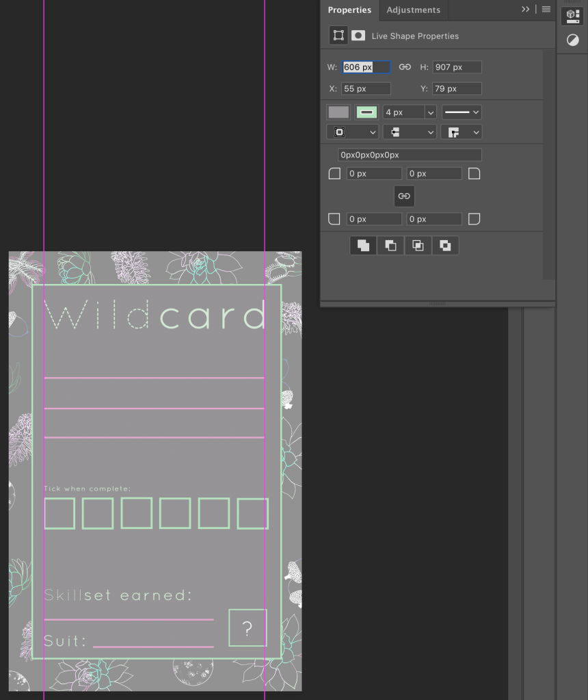Select the Combine Shapes path operation
This screenshot has width=588, height=700.
(363, 246)
